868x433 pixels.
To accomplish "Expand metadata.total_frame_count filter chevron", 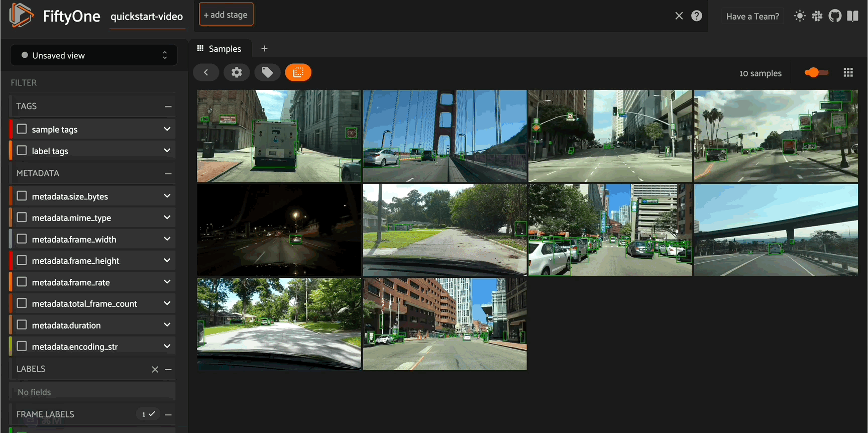I will pyautogui.click(x=167, y=303).
